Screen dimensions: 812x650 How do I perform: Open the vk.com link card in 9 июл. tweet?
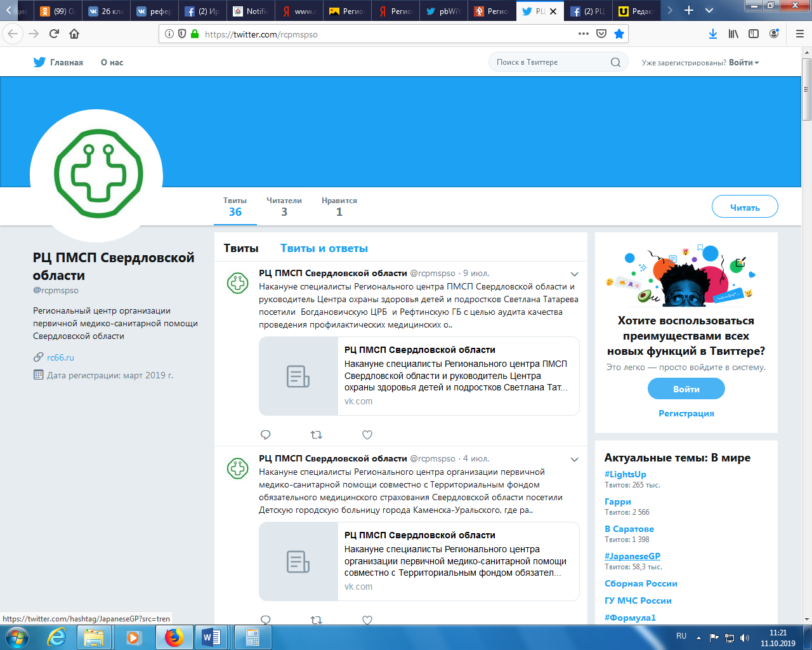[x=419, y=376]
